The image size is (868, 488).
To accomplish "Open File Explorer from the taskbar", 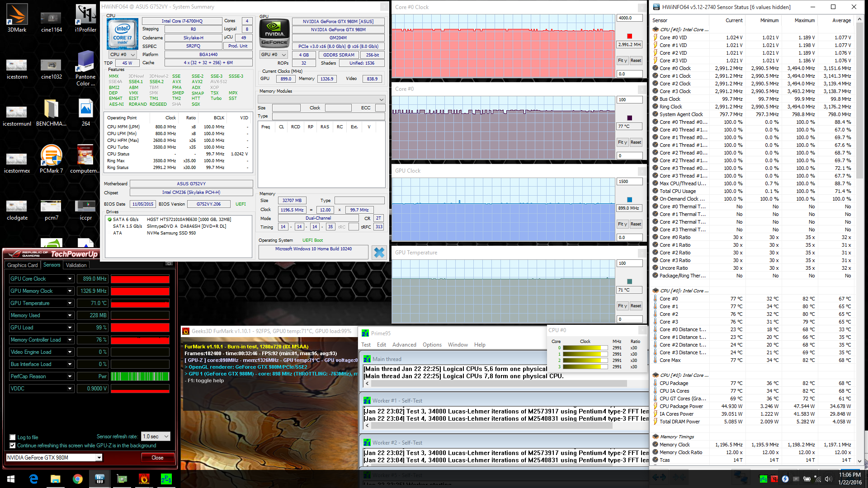I will coord(55,479).
